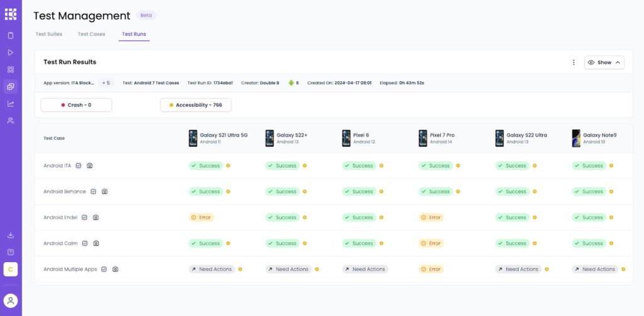Open Error result for Android Endel Pixel 7 Pro

click(431, 217)
